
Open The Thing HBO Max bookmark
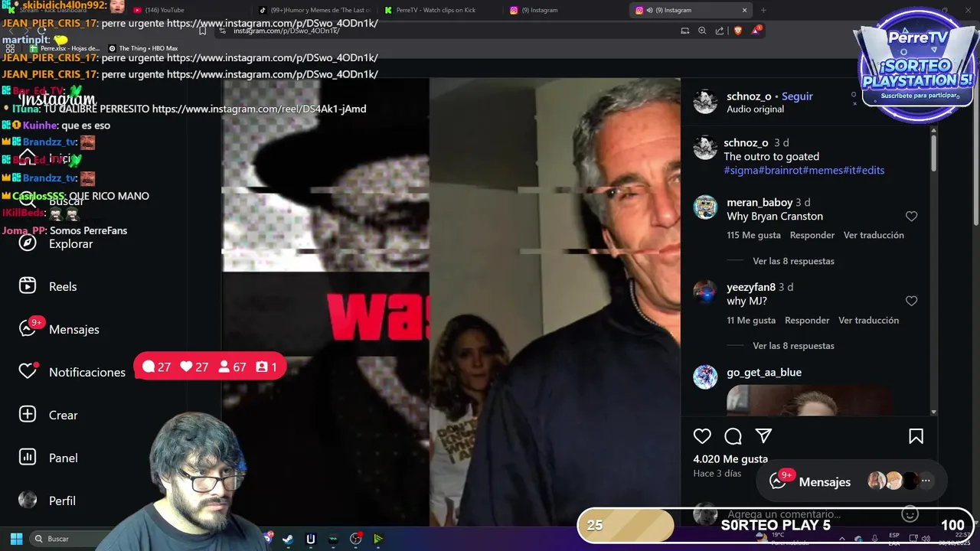(143, 48)
